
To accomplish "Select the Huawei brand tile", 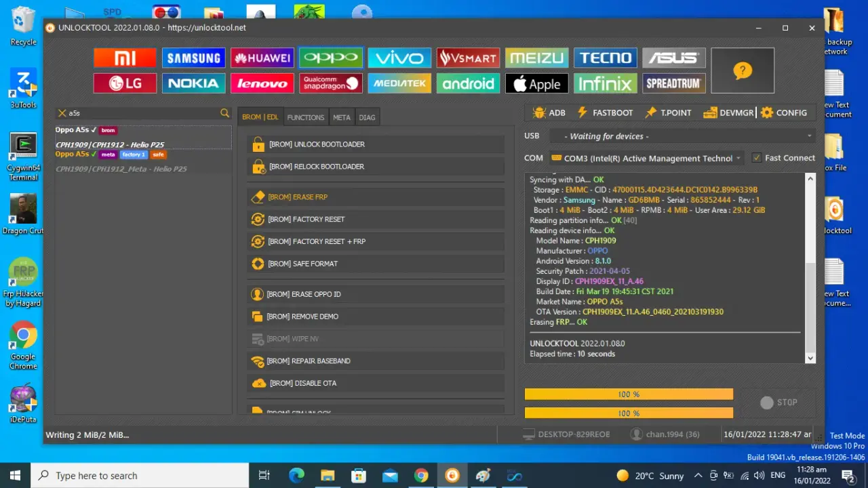I will point(262,58).
